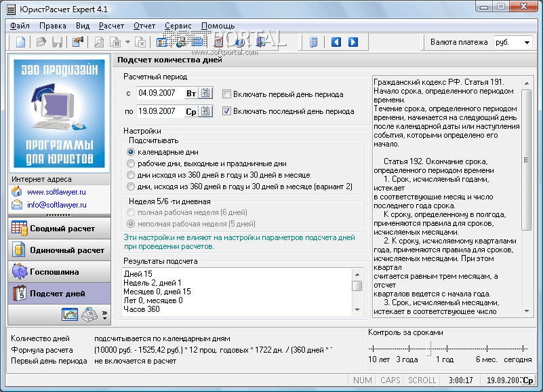The image size is (543, 392).
Task: Go forward with blue right arrow
Action: [353, 42]
